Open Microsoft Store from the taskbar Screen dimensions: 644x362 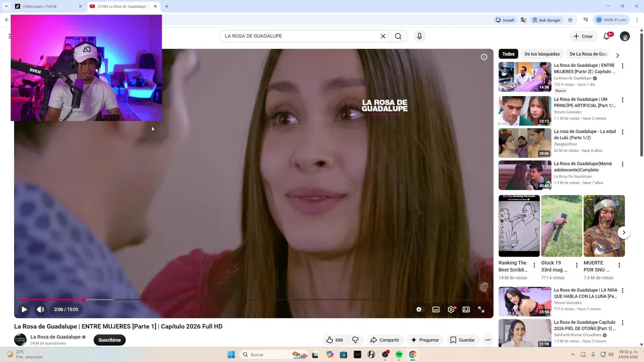tap(343, 354)
